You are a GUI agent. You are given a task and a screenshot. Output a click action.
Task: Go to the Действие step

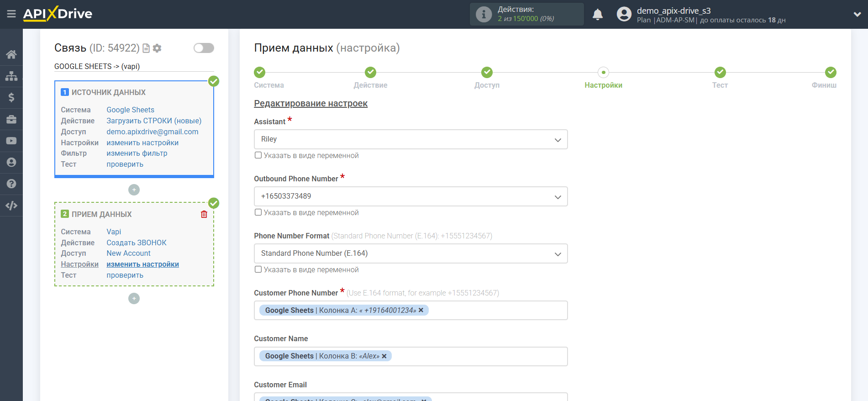pos(370,72)
